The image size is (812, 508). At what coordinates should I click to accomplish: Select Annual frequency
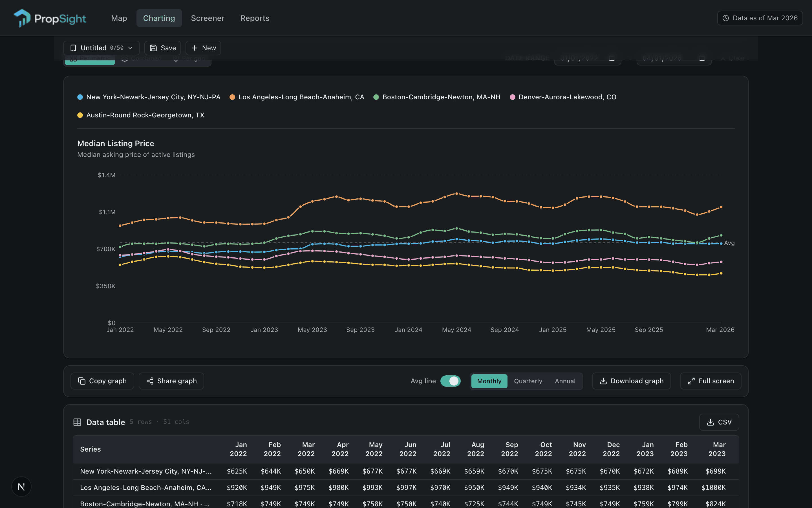[565, 381]
